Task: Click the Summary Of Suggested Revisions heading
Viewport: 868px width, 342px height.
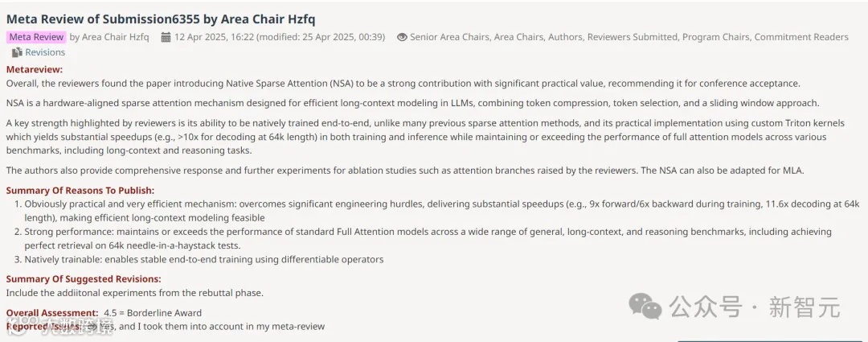Action: pos(84,278)
